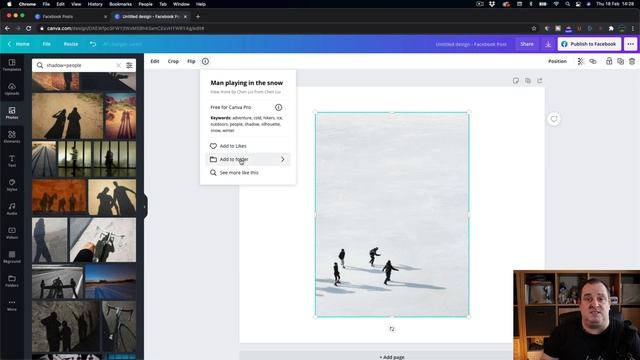Viewport: 640px width, 360px height.
Task: Add notes to the page
Action: point(516,81)
